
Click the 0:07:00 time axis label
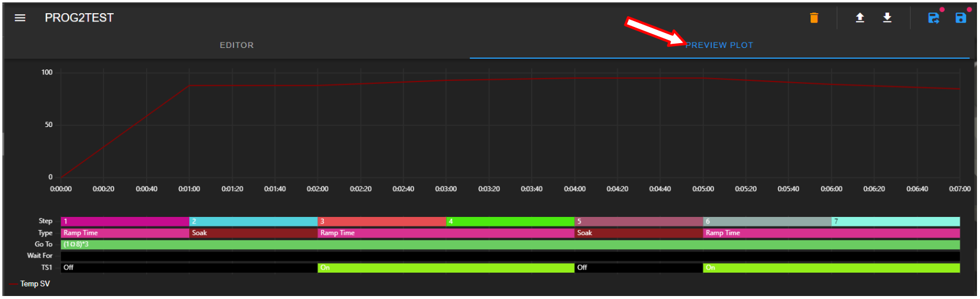(960, 189)
